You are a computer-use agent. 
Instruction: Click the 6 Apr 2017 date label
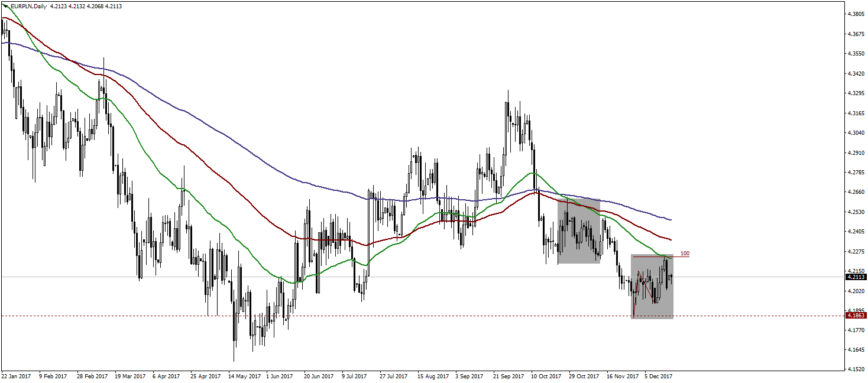[x=166, y=376]
